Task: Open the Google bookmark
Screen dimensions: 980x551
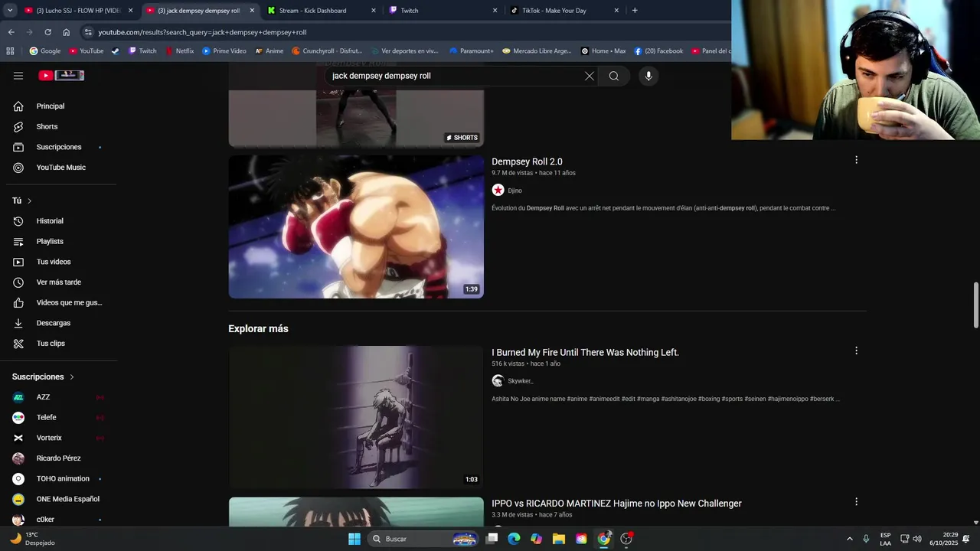Action: (x=45, y=51)
